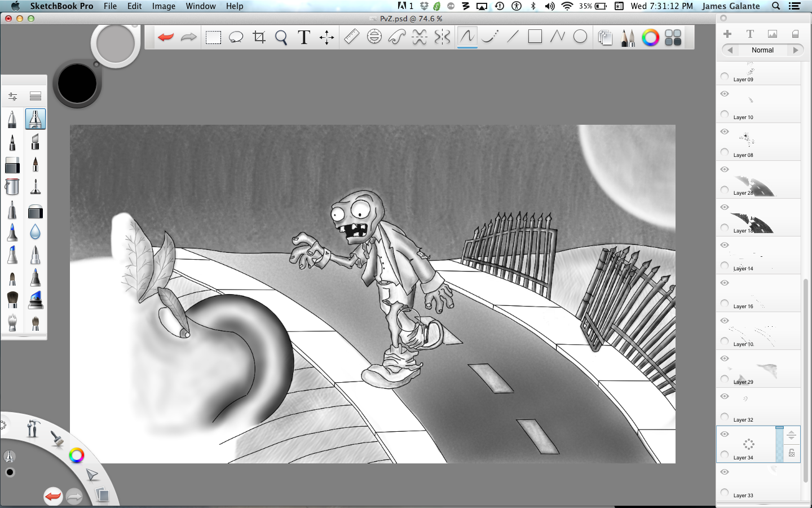Select the Predictive Stroke tool

pos(490,37)
